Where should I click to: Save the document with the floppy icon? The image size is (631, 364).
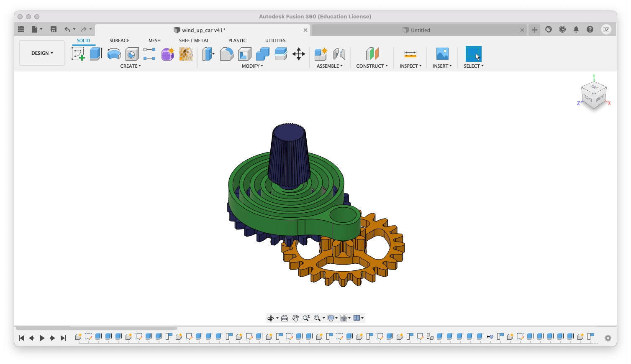[54, 29]
